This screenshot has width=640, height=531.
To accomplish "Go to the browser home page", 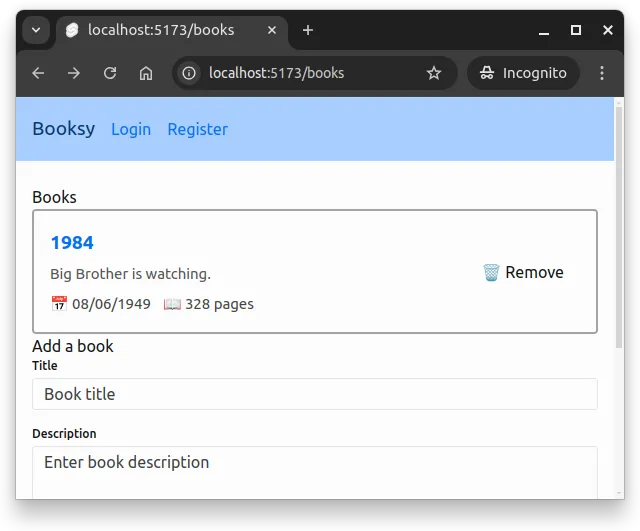I will [x=146, y=73].
